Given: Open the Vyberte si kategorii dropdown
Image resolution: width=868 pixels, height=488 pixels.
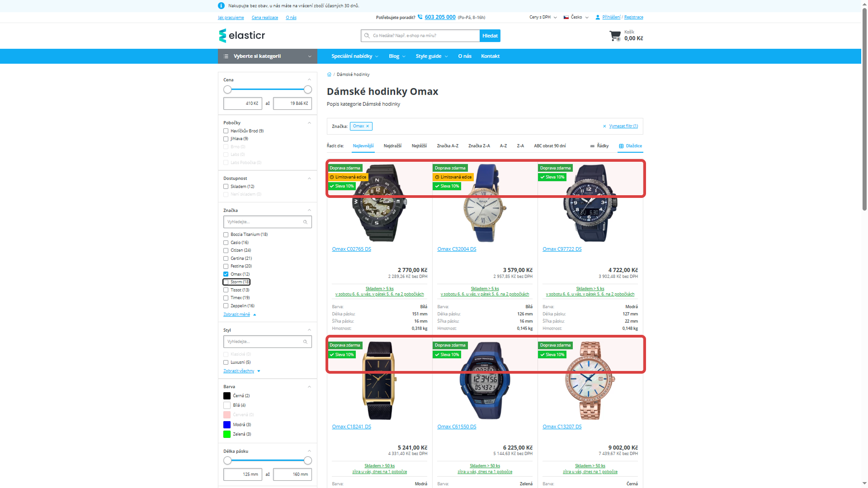Looking at the screenshot, I should [x=268, y=56].
